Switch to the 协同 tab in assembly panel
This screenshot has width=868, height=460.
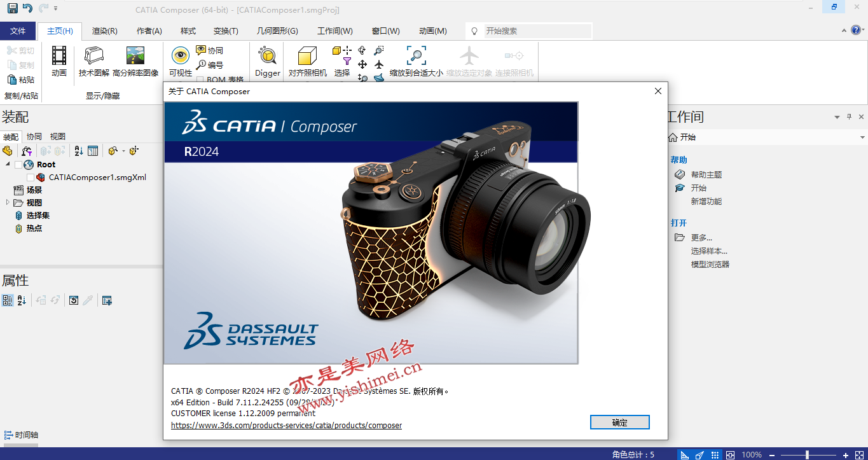point(34,136)
